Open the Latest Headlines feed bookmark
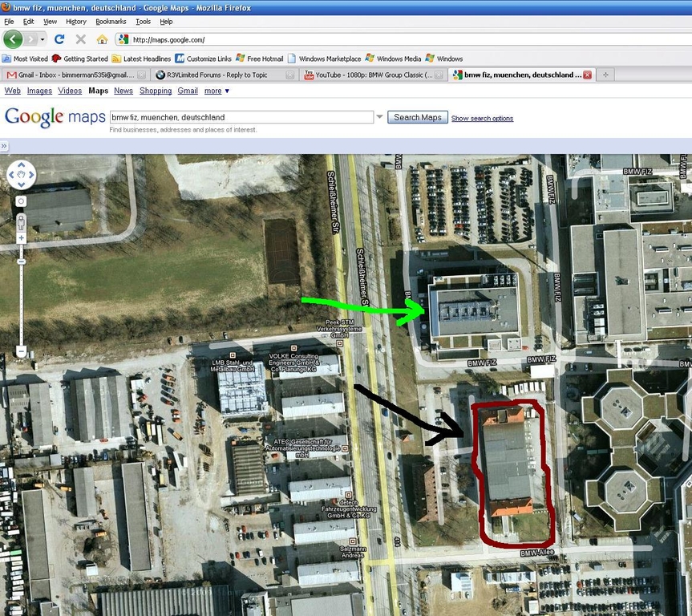Screen dimensions: 692x616 click(x=141, y=59)
